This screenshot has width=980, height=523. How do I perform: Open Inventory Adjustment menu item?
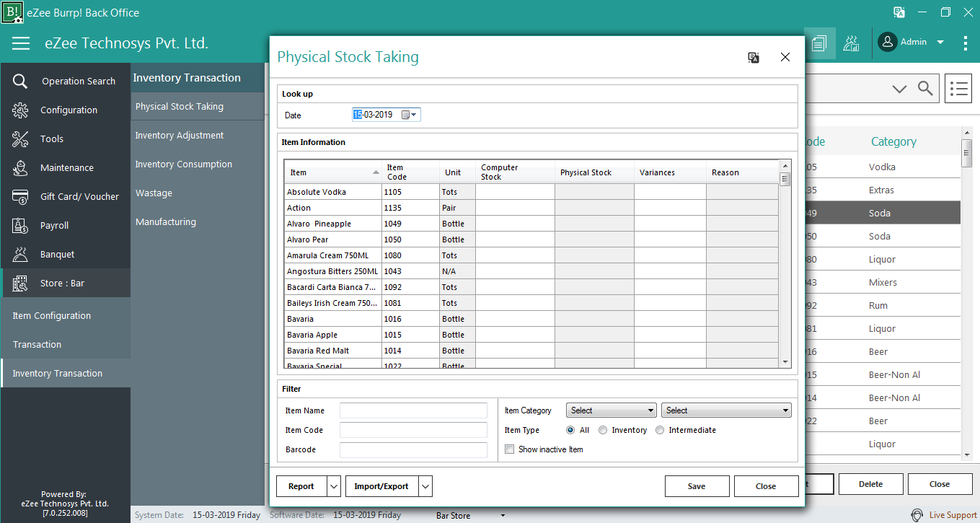pos(198,135)
